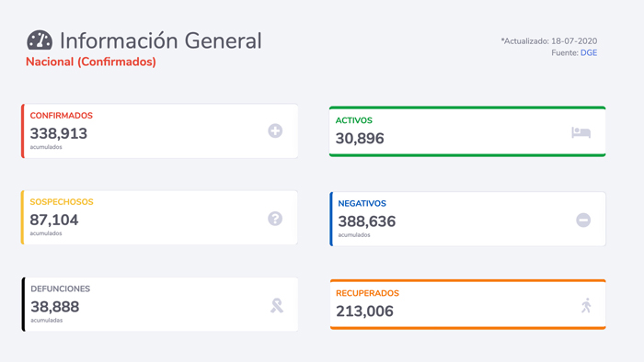644x362 pixels.
Task: Click the Recuperados 213,006 count
Action: 364,311
